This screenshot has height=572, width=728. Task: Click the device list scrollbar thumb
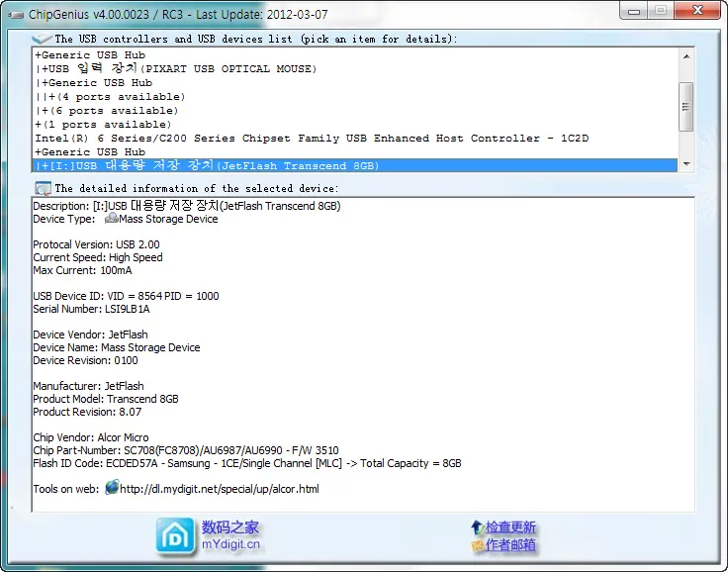[x=686, y=105]
